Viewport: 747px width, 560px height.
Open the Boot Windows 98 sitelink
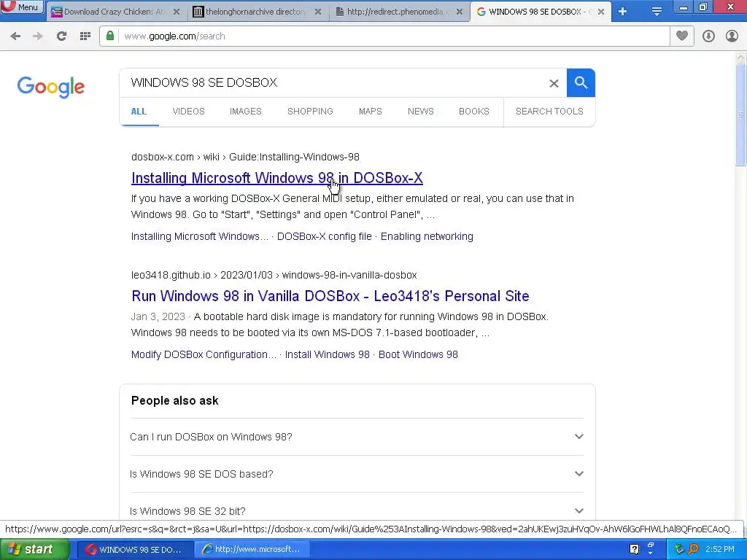coord(418,355)
